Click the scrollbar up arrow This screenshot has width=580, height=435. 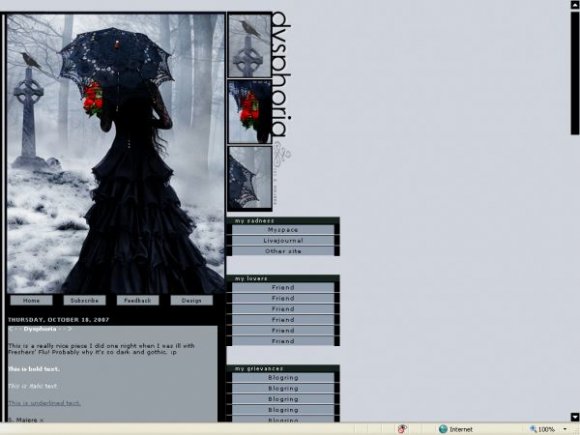[575, 5]
